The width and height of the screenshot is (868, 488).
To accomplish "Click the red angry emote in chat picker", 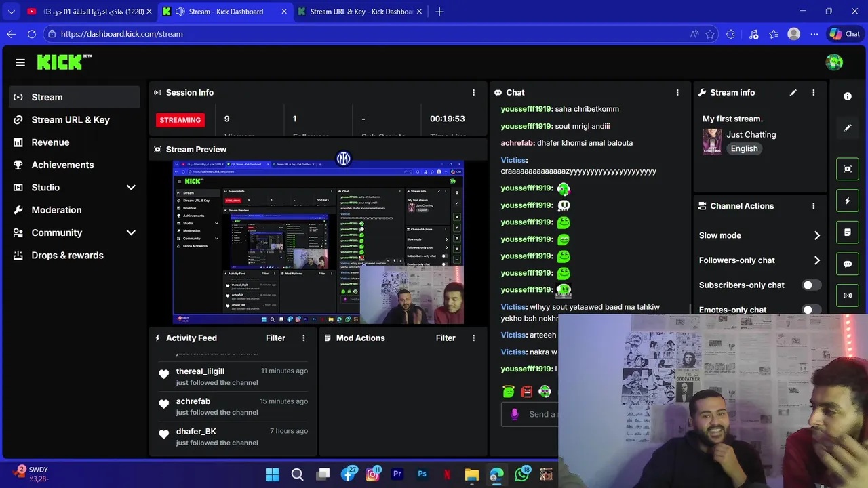I will coord(527,391).
